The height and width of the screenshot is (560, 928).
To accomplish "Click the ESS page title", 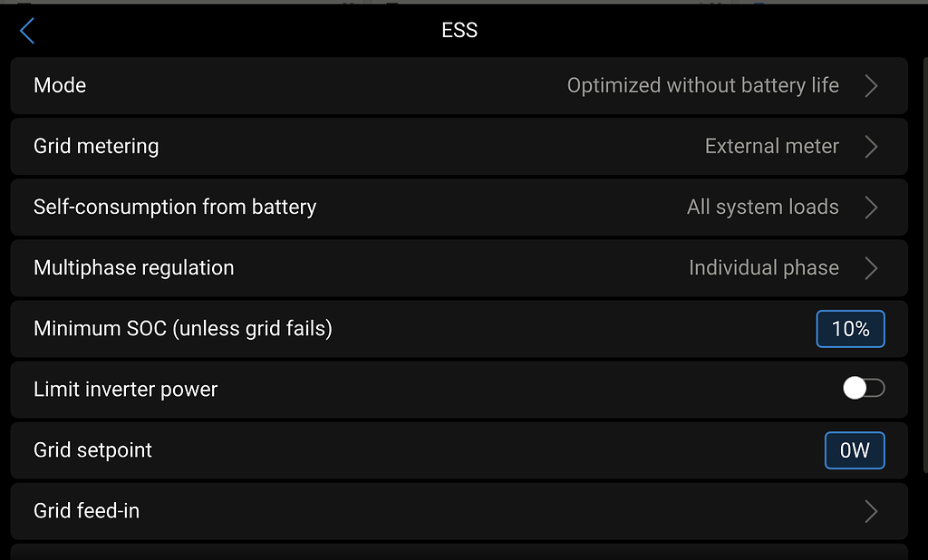I will [x=459, y=30].
